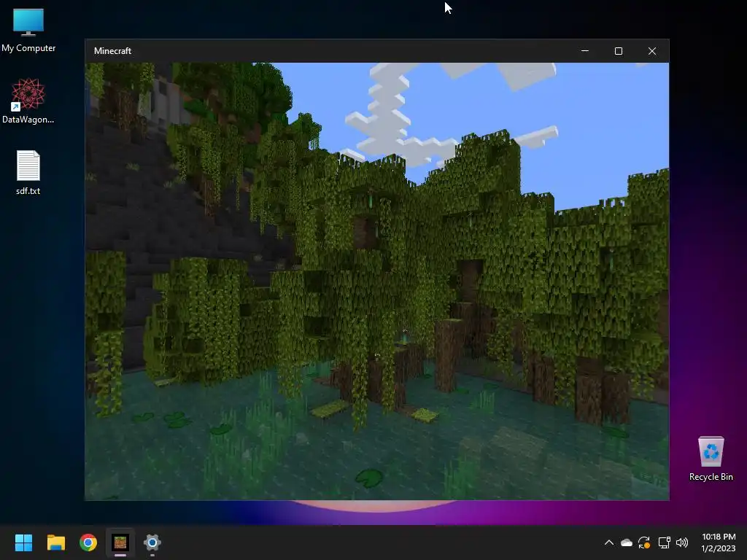Image resolution: width=747 pixels, height=560 pixels.
Task: Open the sync update tray icon
Action: click(644, 542)
